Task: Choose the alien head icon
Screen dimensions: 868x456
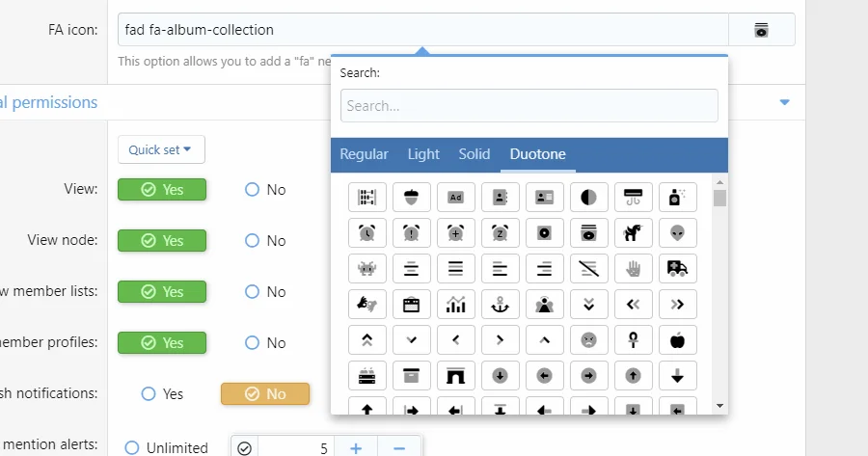Action: [x=677, y=232]
